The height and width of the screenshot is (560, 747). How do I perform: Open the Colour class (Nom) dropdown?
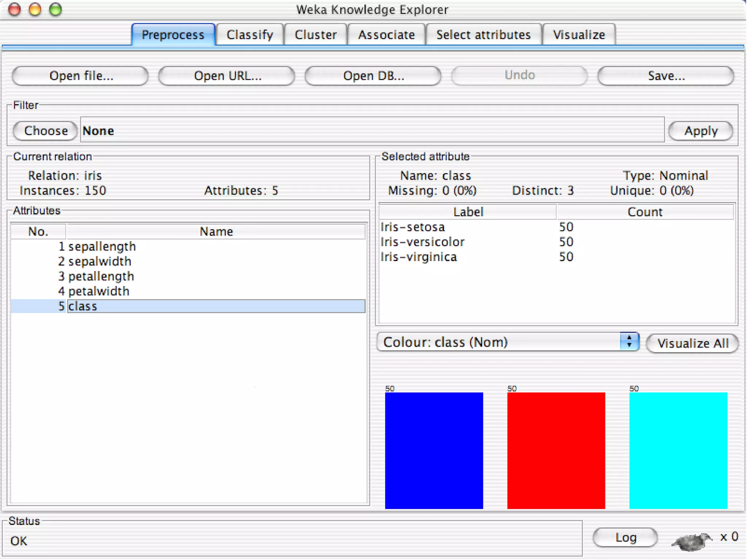pos(500,342)
